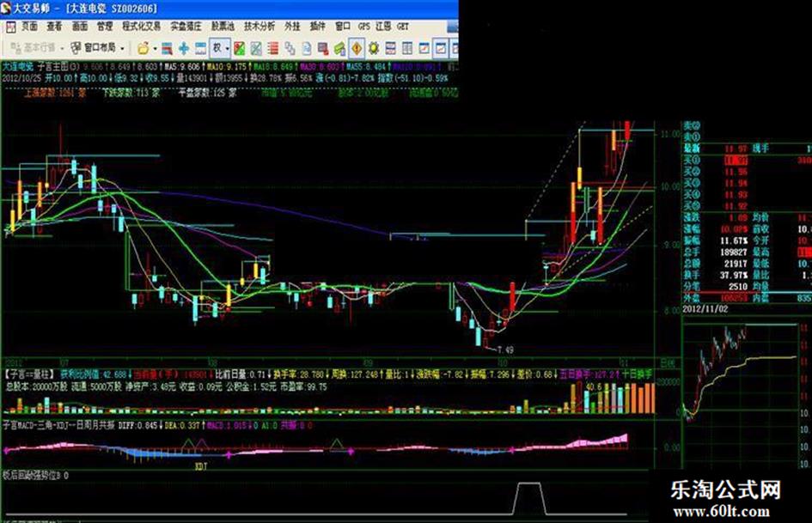Click the split panel layout icon after gear

click(390, 49)
